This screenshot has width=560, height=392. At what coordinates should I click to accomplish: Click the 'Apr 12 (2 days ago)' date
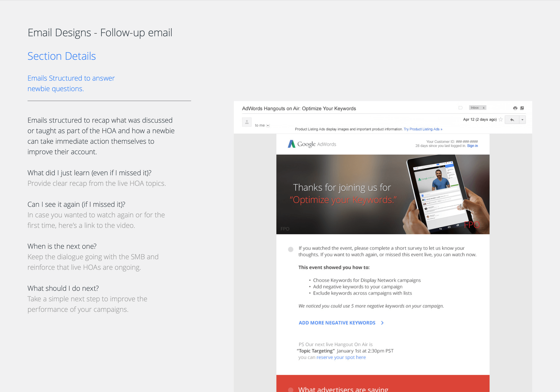(480, 120)
